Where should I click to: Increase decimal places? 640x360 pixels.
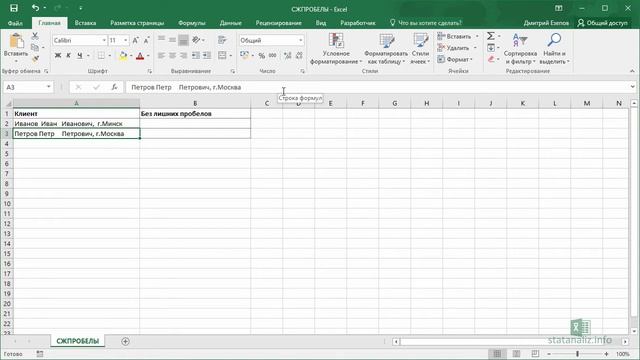tap(287, 56)
